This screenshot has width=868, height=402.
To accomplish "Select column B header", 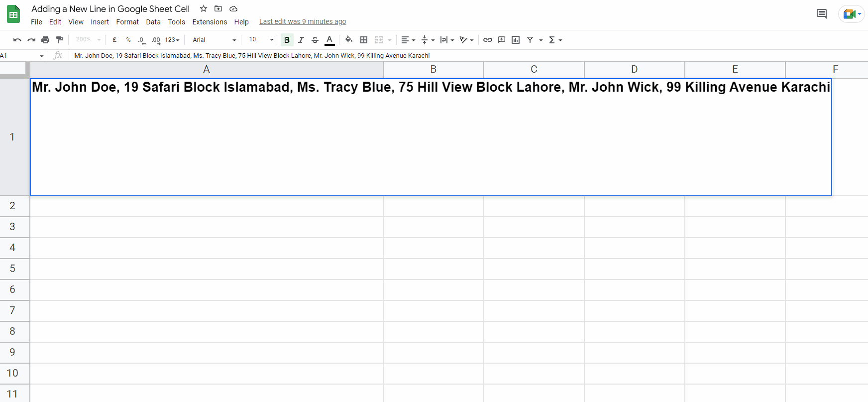I will [x=434, y=69].
